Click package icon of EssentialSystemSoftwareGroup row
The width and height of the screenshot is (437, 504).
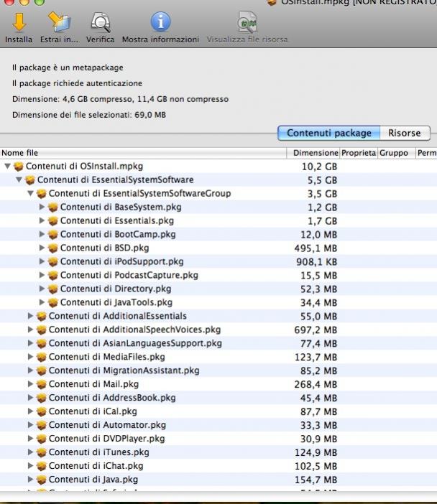42,194
